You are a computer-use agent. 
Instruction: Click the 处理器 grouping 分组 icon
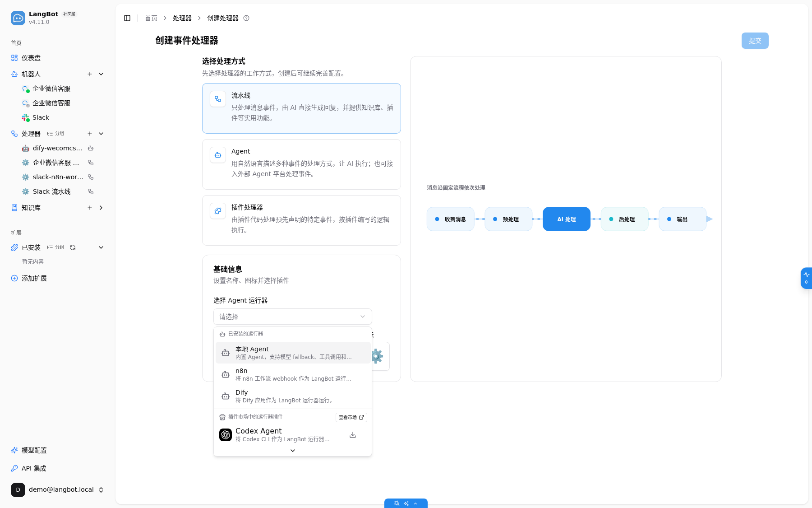pyautogui.click(x=56, y=134)
